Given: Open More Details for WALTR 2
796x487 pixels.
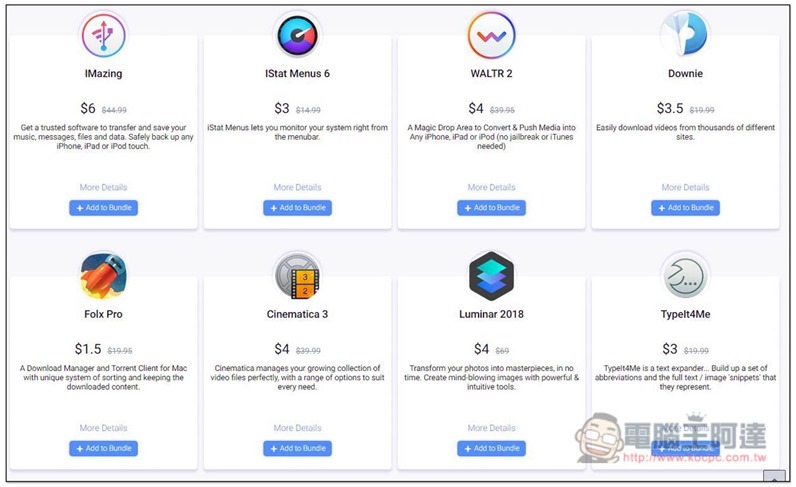Looking at the screenshot, I should 491,187.
